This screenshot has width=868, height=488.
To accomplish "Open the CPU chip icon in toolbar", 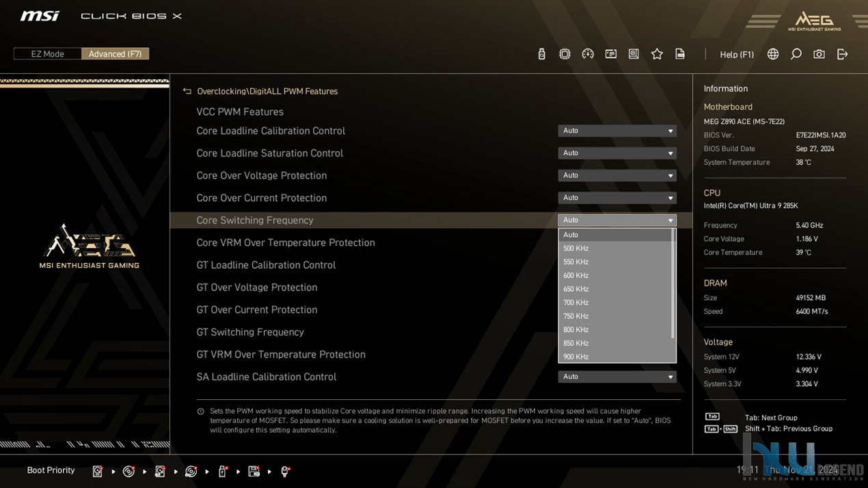I will coord(565,54).
